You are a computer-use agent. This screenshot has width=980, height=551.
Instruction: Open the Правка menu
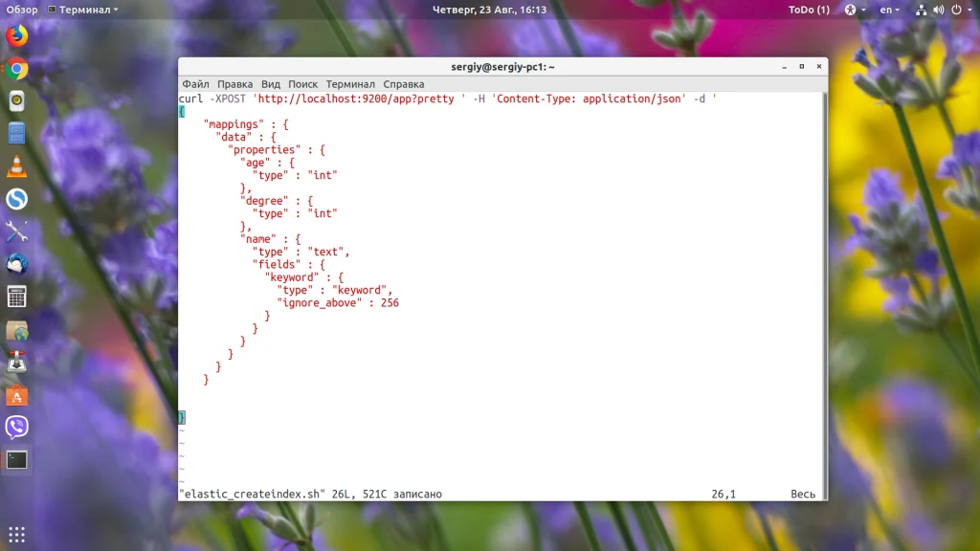click(x=234, y=84)
